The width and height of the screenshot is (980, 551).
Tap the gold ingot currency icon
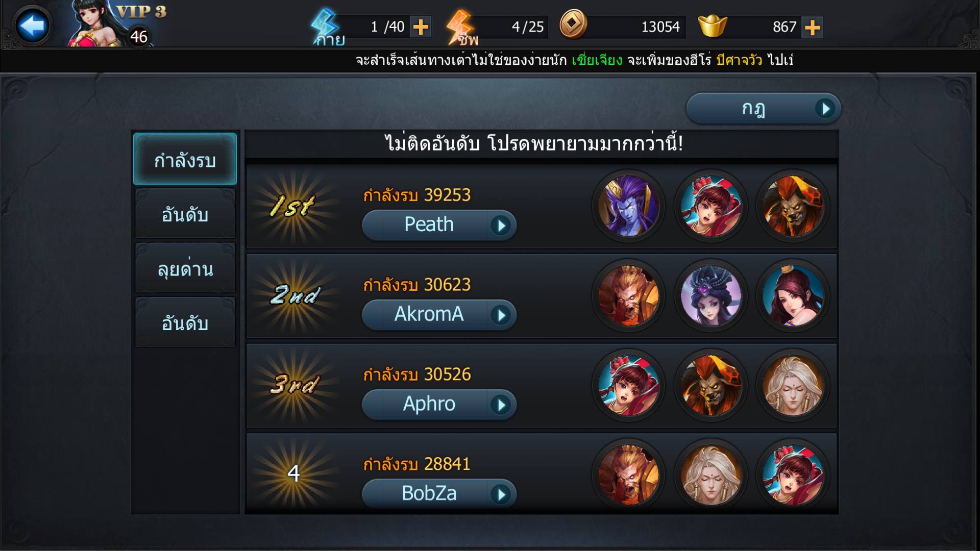(x=712, y=26)
